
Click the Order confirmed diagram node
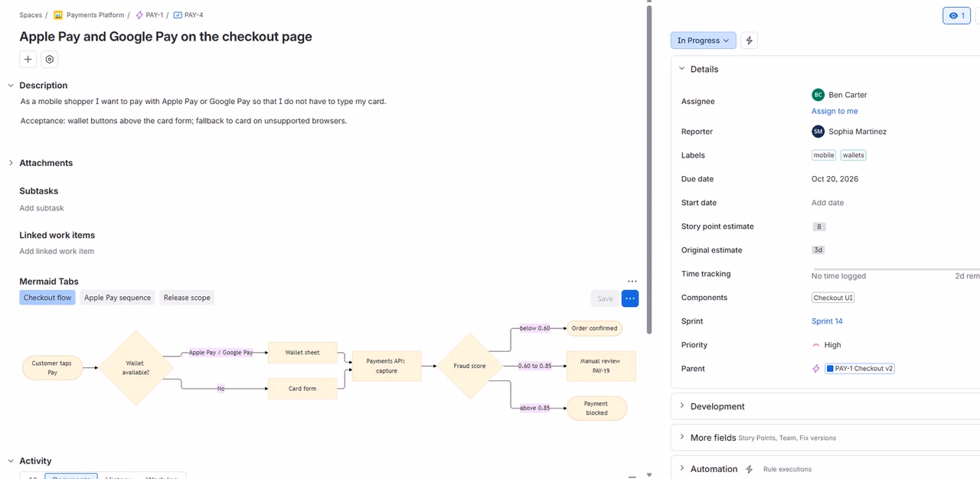[x=594, y=328]
